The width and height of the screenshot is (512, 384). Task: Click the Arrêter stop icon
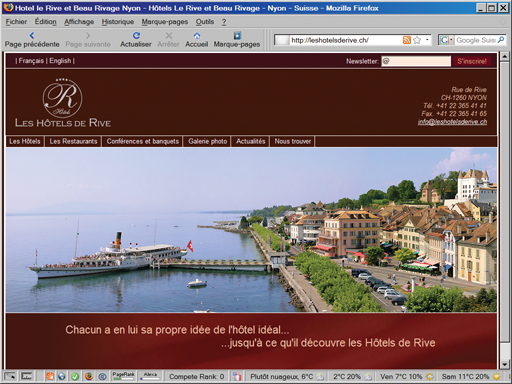click(169, 35)
